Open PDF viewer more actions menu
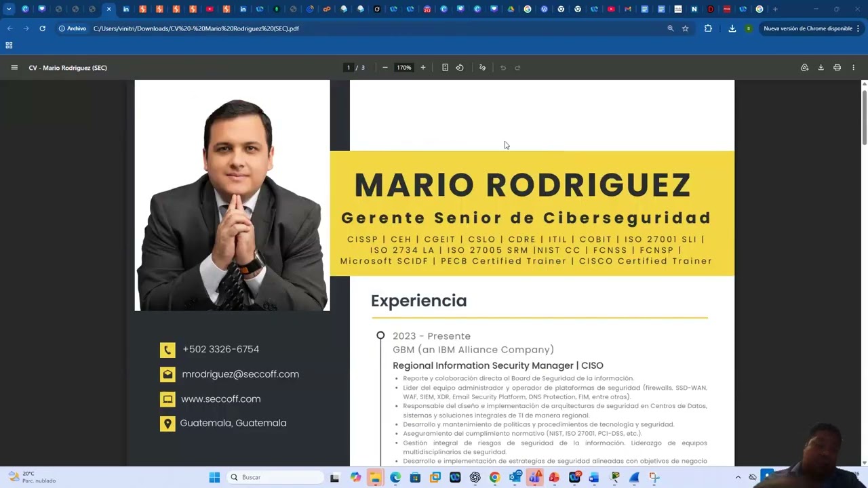This screenshot has height=488, width=868. tap(853, 68)
